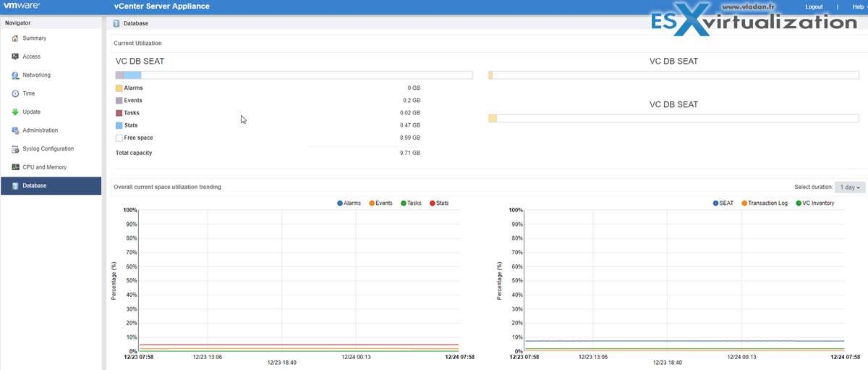Click the lower right VC DB SEAT bar
The height and width of the screenshot is (370, 868).
(674, 118)
